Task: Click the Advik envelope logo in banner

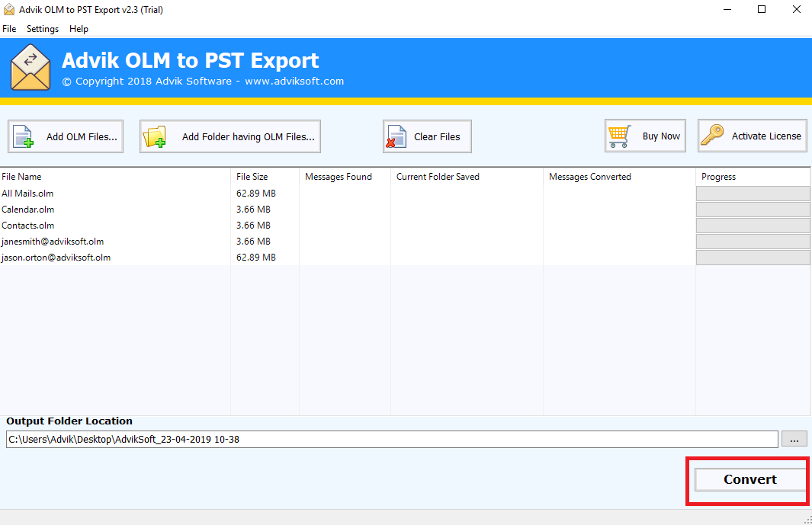Action: pyautogui.click(x=30, y=68)
